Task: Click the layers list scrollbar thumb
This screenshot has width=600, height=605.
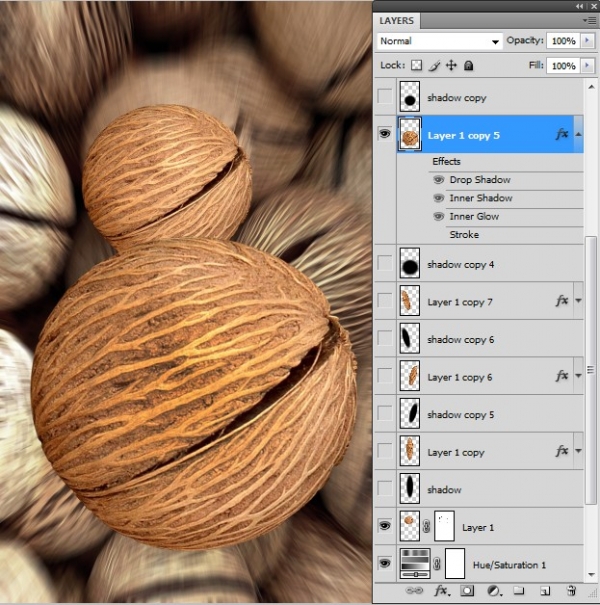Action: pos(590,370)
